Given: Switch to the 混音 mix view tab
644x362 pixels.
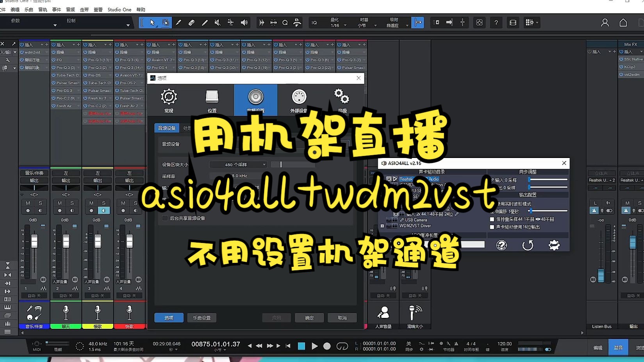Looking at the screenshot, I should (618, 348).
